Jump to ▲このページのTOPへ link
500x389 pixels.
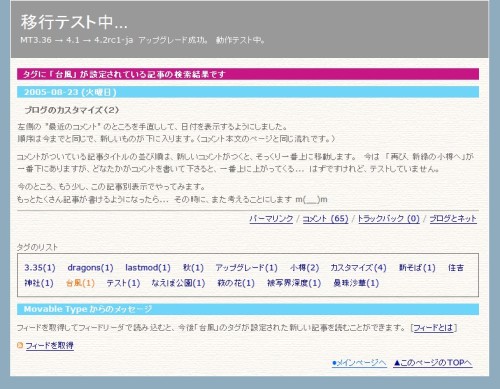tap(433, 363)
